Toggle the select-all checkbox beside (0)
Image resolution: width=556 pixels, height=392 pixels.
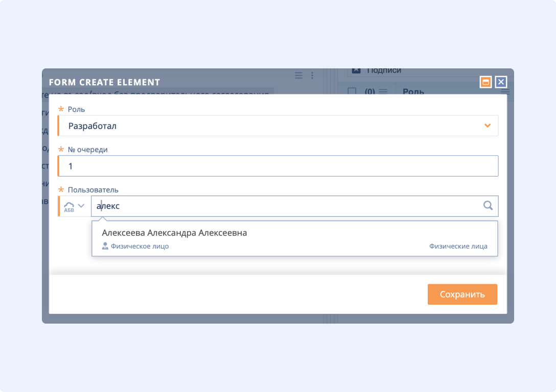(x=352, y=91)
